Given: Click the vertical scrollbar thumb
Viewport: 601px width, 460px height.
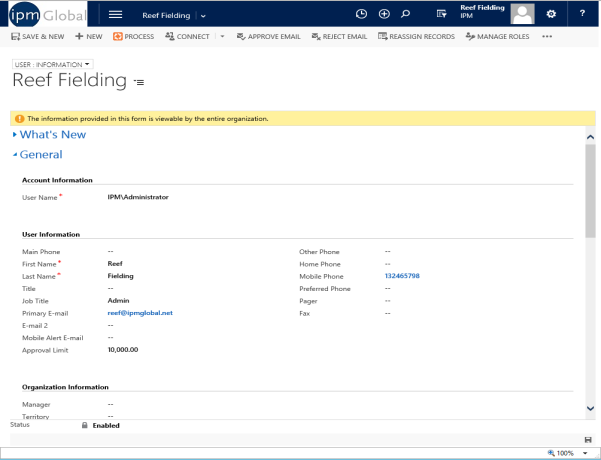Looking at the screenshot, I should point(590,191).
